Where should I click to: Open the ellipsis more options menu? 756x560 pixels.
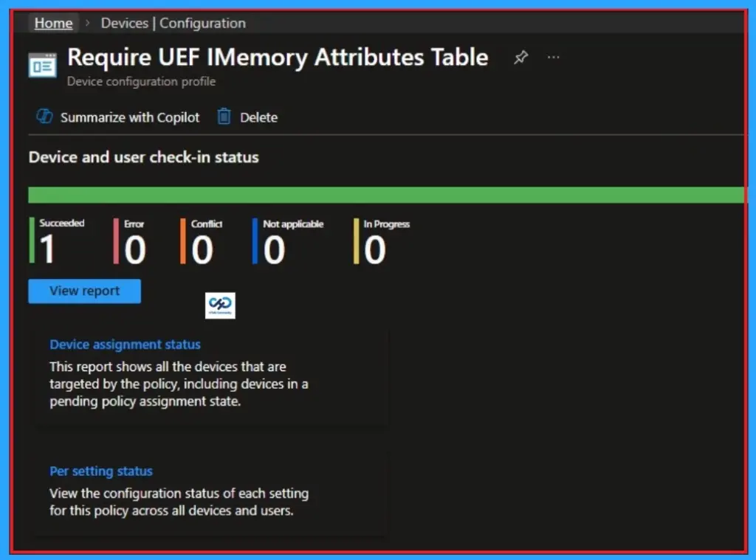554,57
